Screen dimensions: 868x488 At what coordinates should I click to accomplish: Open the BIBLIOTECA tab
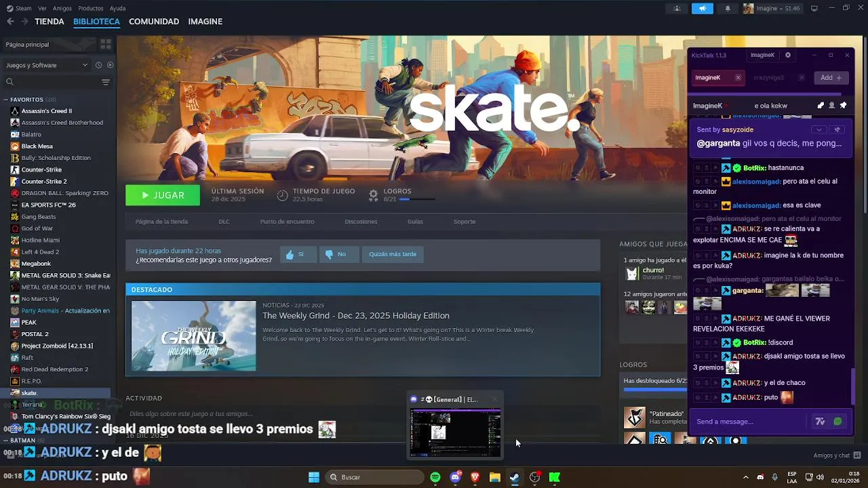pyautogui.click(x=96, y=22)
